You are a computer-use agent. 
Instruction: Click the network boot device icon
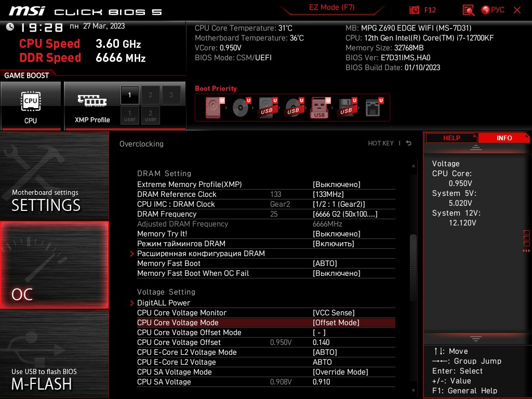tap(374, 108)
